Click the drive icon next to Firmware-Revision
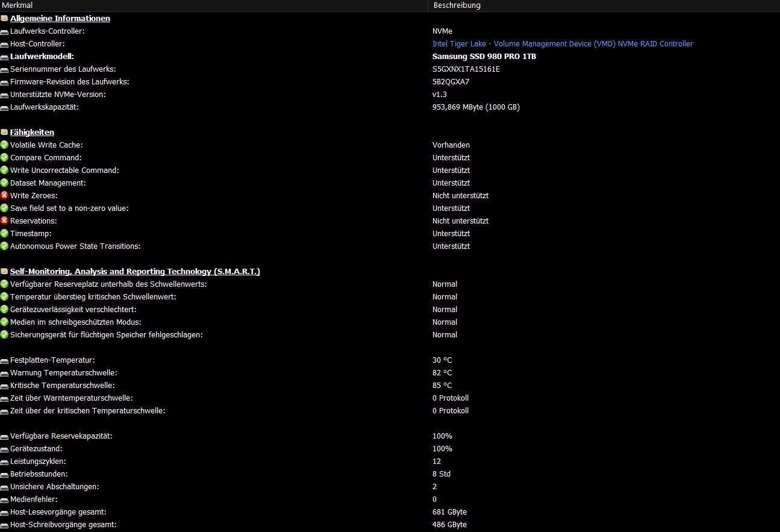This screenshot has width=780, height=532. click(x=4, y=82)
